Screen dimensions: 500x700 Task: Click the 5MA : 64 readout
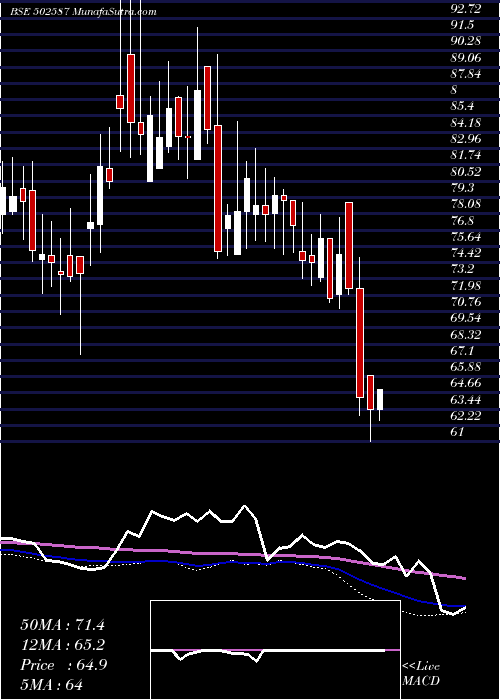click(52, 685)
